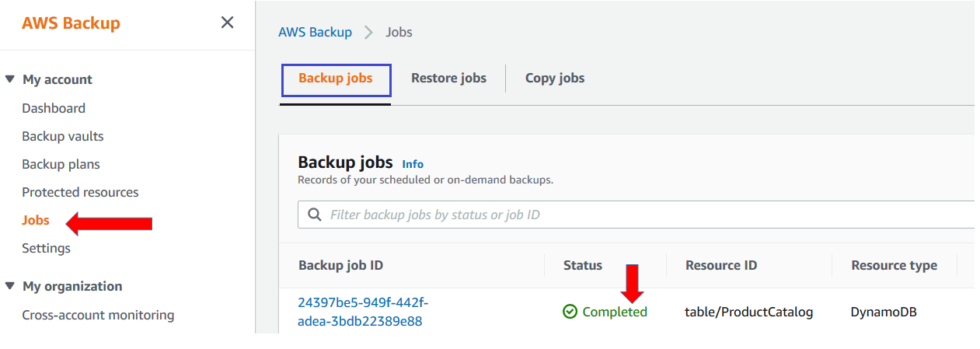The width and height of the screenshot is (980, 349).
Task: Sort by Resource type column header
Action: click(894, 265)
